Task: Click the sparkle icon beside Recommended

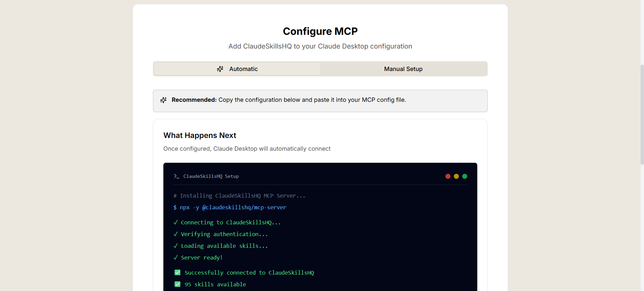Action: 163,100
